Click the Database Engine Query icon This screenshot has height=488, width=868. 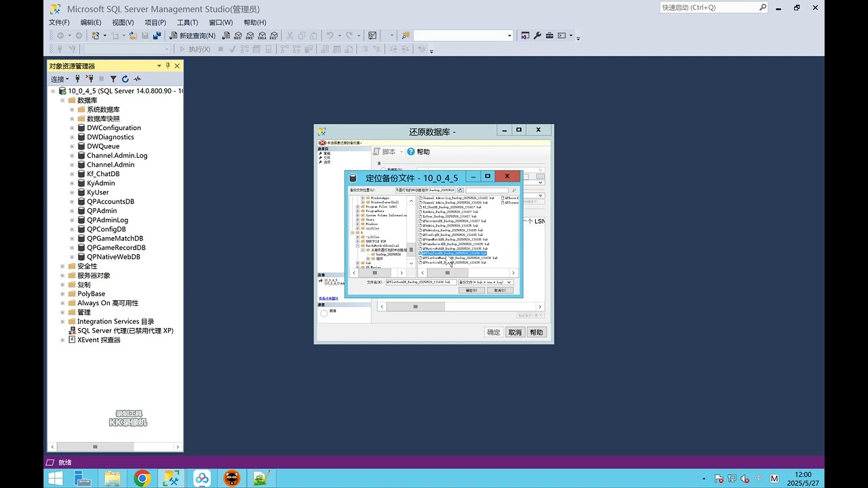(226, 35)
